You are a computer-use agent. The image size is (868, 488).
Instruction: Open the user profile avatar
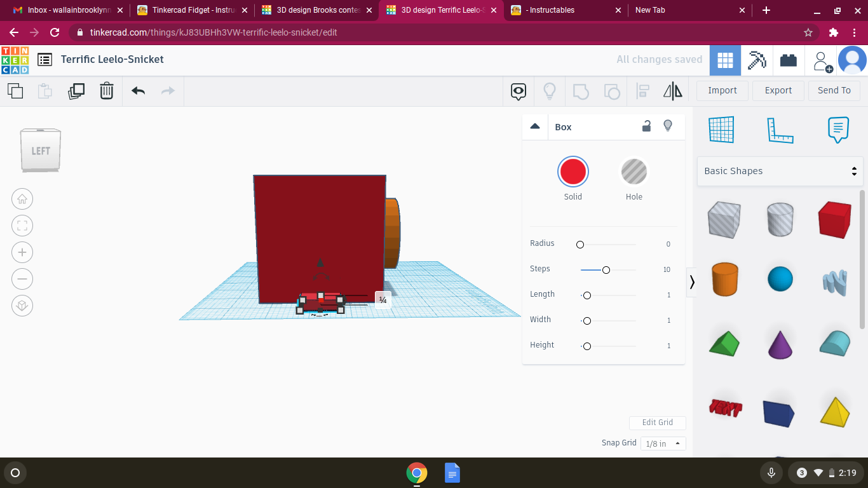852,60
